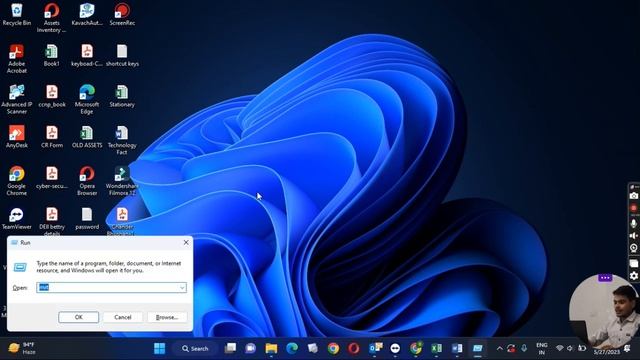Select the Technology Fact Word document
640x360 pixels.
[122, 140]
